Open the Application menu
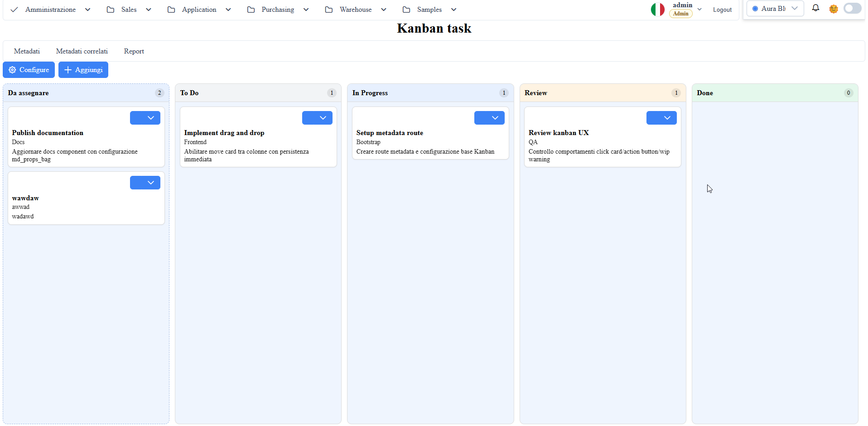 pos(199,10)
